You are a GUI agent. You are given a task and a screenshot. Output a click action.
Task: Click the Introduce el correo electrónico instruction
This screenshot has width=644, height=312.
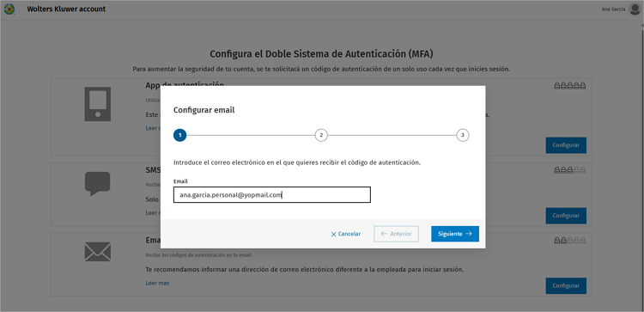pyautogui.click(x=297, y=162)
